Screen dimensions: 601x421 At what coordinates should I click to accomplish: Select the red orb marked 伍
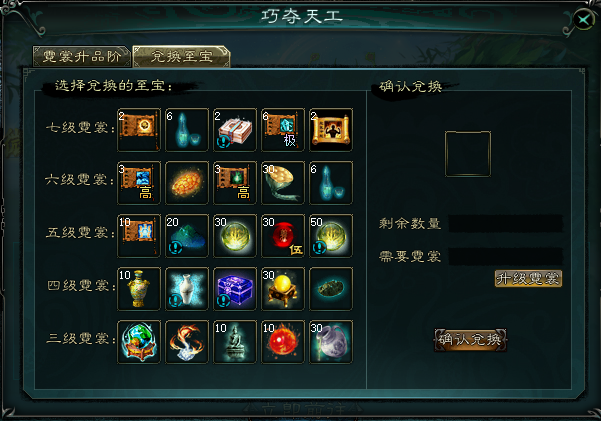pyautogui.click(x=283, y=235)
